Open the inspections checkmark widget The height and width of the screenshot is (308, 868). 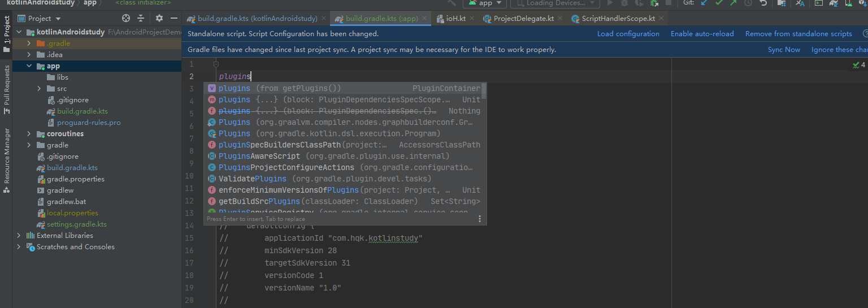859,65
